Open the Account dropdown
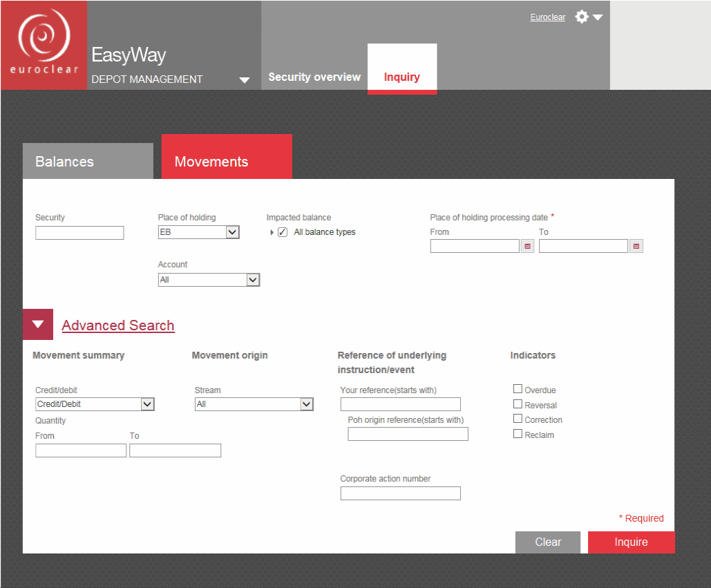The height and width of the screenshot is (588, 711). click(209, 280)
